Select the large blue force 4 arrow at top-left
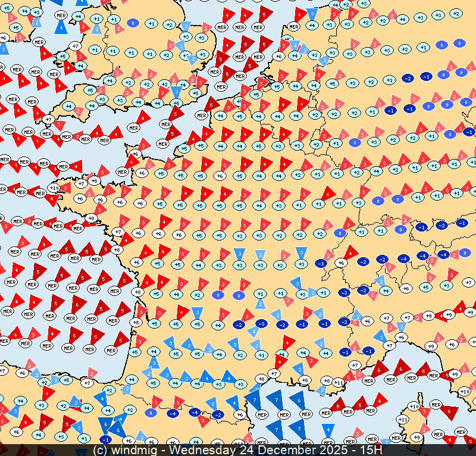The width and height of the screenshot is (476, 456). tap(61, 26)
